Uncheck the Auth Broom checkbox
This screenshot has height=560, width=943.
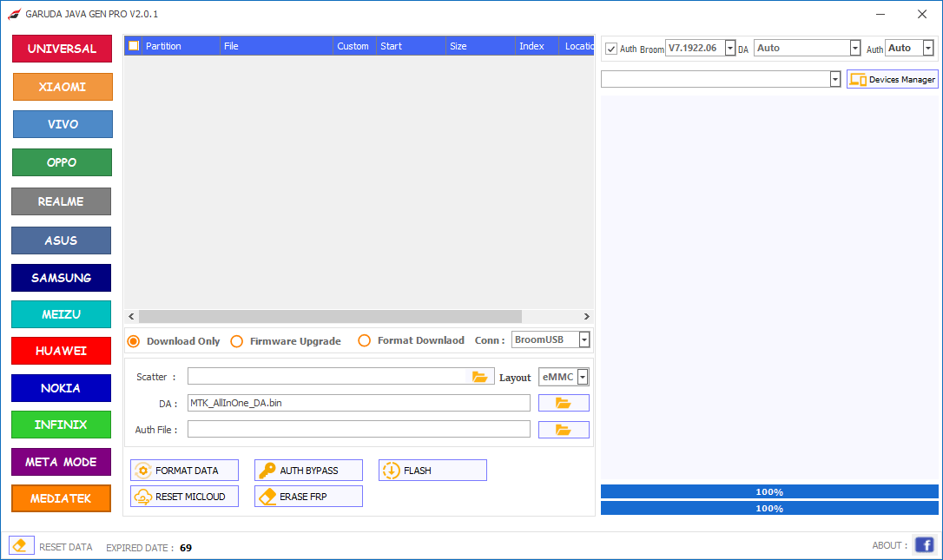click(x=611, y=48)
